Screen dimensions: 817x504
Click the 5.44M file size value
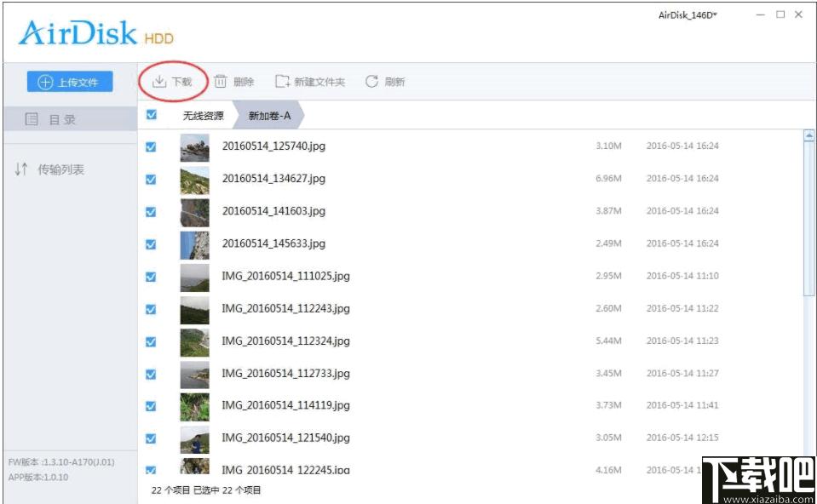(x=608, y=341)
